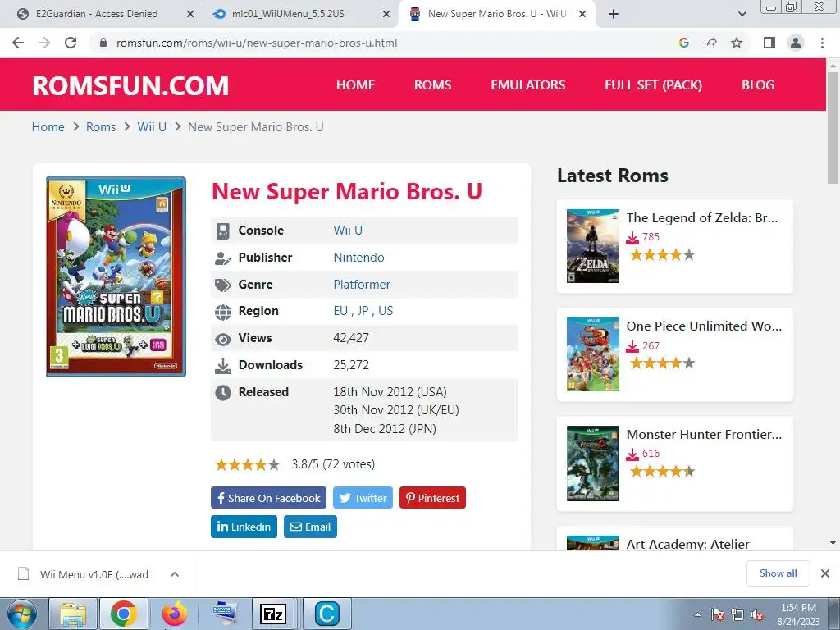Click the muted volume tray icon

(757, 615)
